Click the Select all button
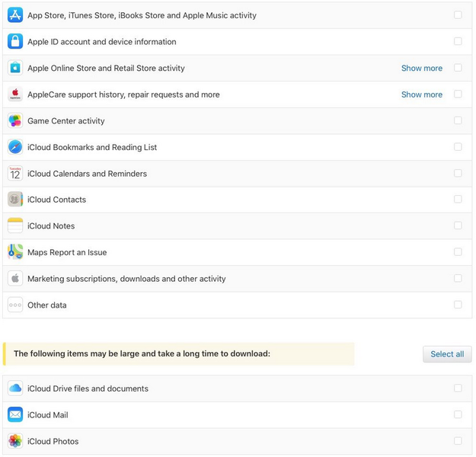Viewport: 476px width, 457px height. tap(447, 354)
